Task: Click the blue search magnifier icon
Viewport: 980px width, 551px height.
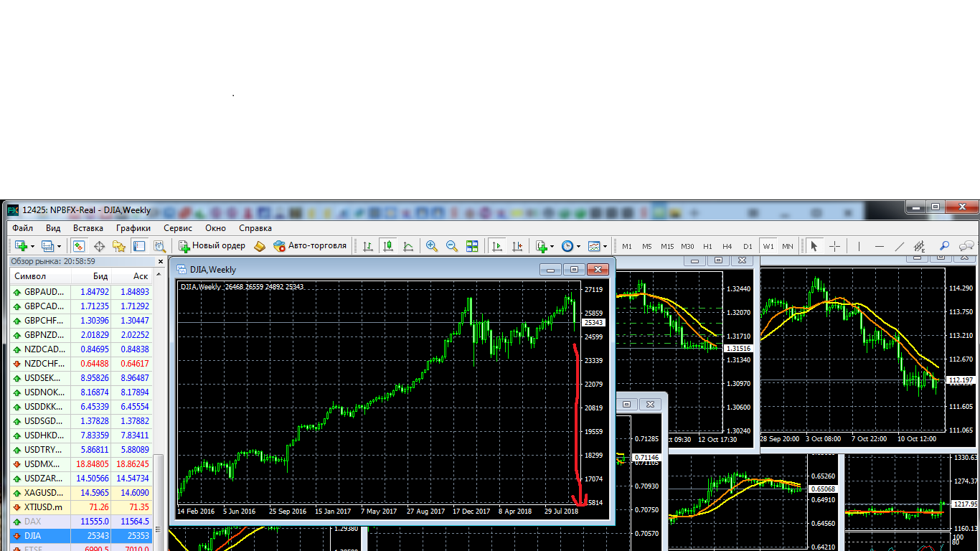Action: 945,246
